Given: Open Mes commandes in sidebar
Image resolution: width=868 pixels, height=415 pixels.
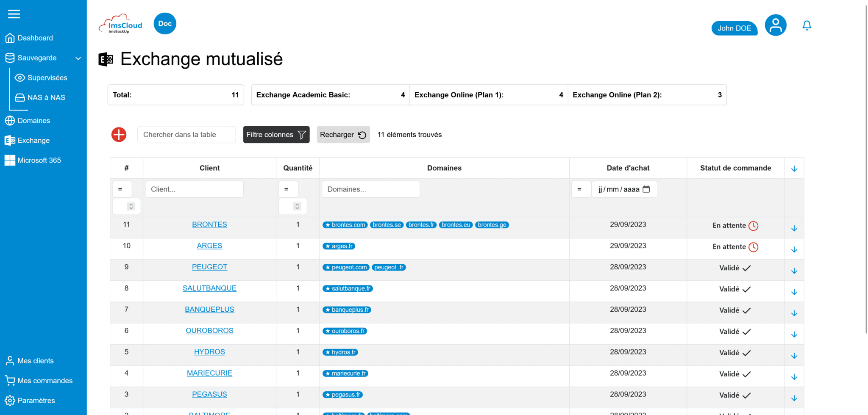Looking at the screenshot, I should [45, 381].
